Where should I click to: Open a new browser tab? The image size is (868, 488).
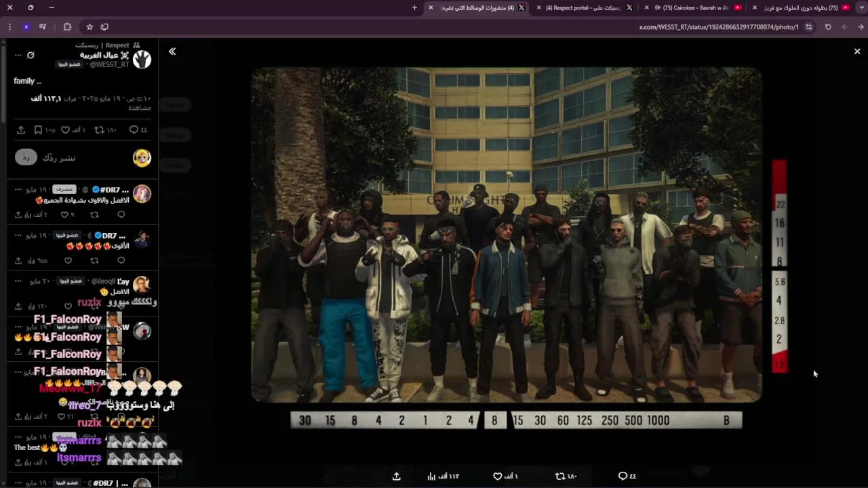pyautogui.click(x=414, y=7)
